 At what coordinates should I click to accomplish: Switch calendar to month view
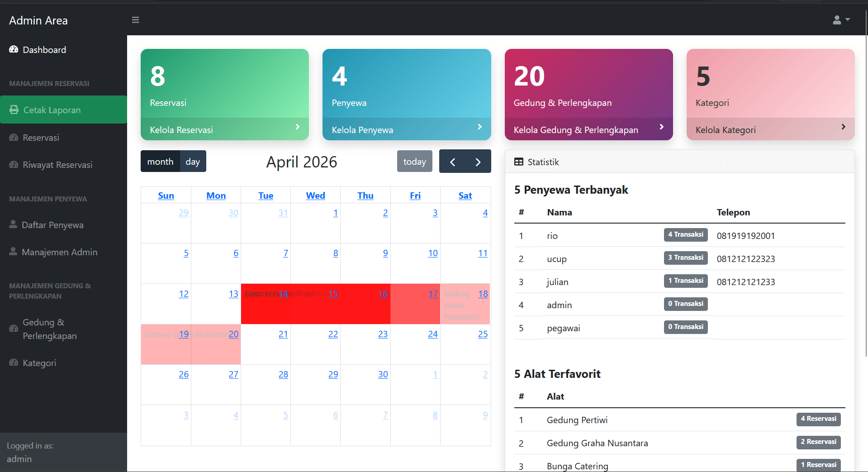tap(160, 162)
